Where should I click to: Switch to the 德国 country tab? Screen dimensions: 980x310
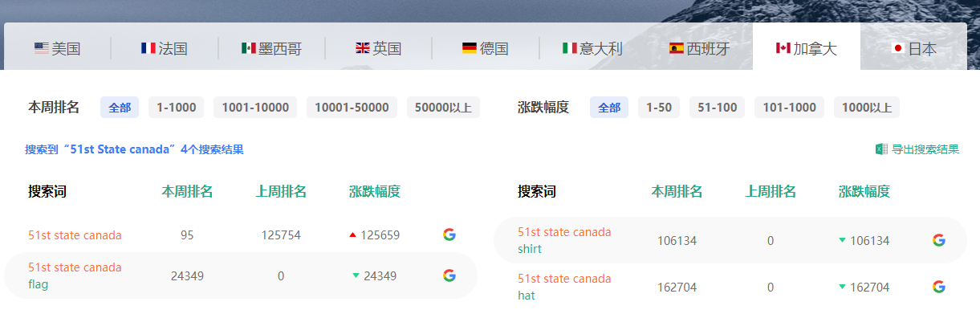click(x=486, y=48)
